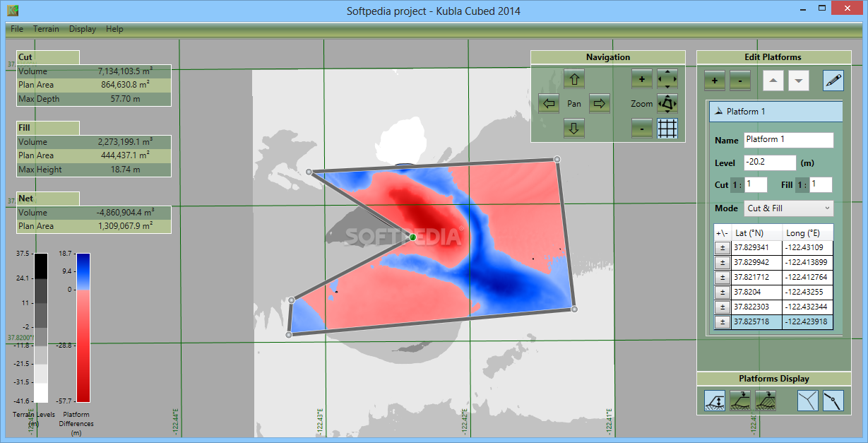Click the Platform Differences blue-red legend bar

point(83,327)
